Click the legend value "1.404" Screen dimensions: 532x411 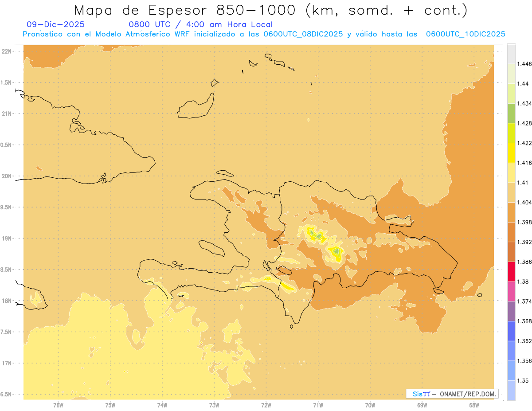[524, 202]
